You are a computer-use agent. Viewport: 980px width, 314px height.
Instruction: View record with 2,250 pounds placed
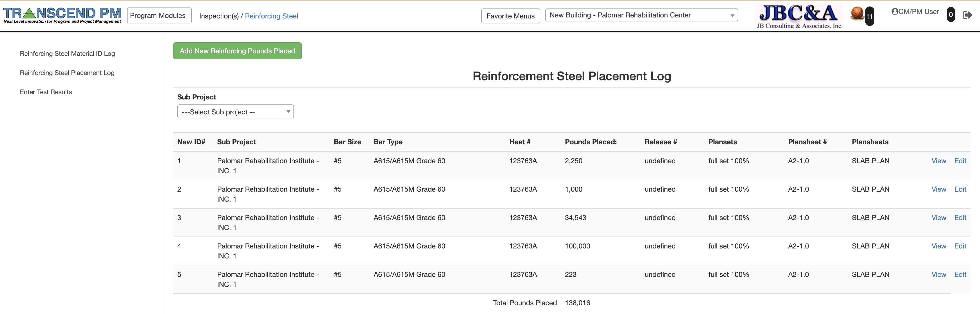pos(939,161)
